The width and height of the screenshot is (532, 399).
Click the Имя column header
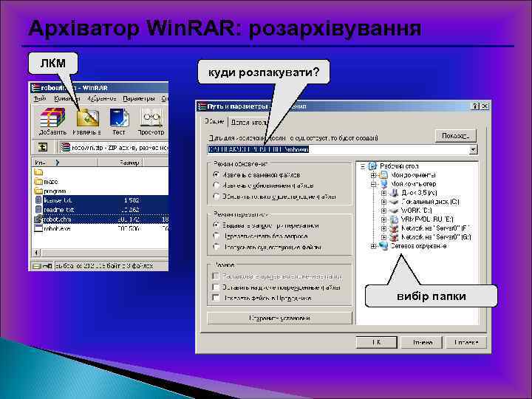[65, 163]
